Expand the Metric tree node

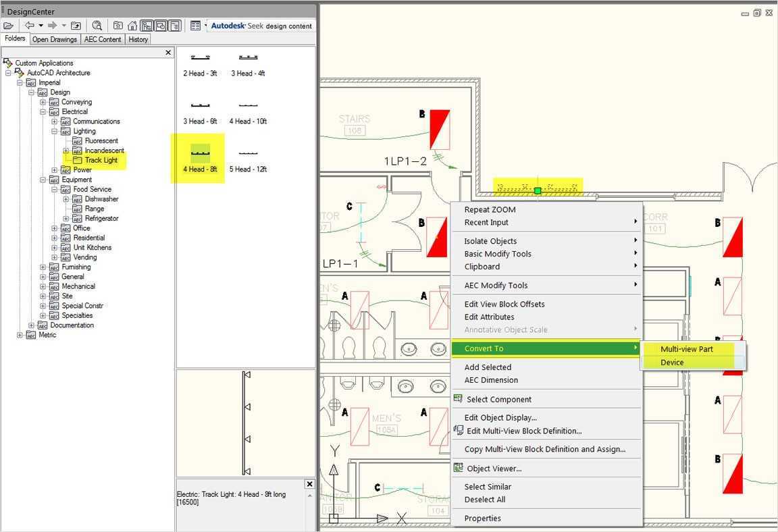click(20, 335)
